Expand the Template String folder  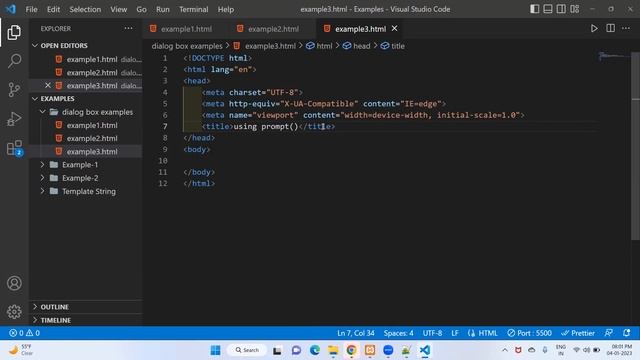tap(42, 191)
